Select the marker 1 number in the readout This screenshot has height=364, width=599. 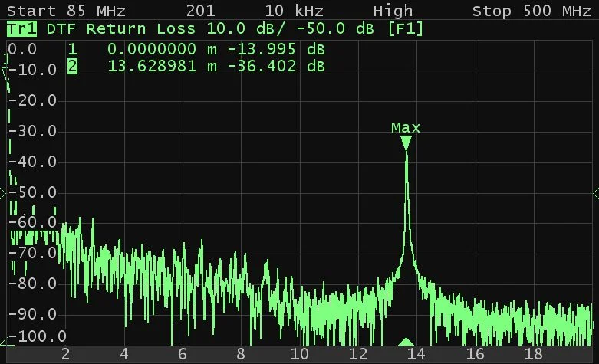(x=73, y=50)
